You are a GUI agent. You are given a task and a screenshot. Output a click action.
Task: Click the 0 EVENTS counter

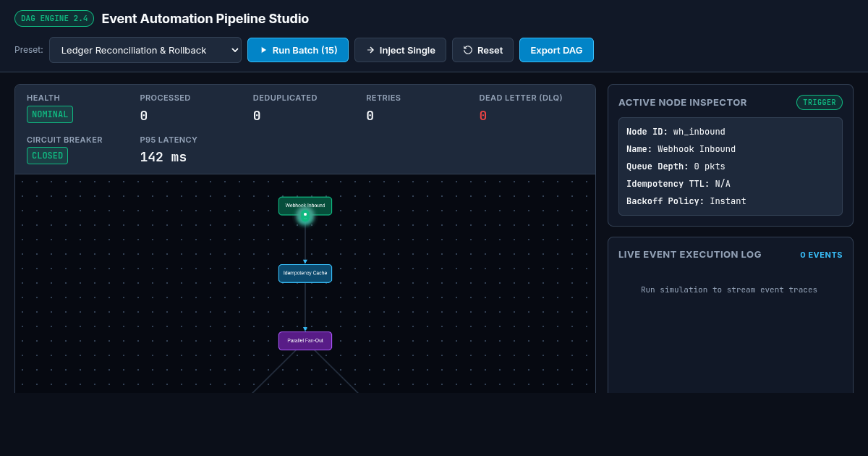(x=821, y=255)
